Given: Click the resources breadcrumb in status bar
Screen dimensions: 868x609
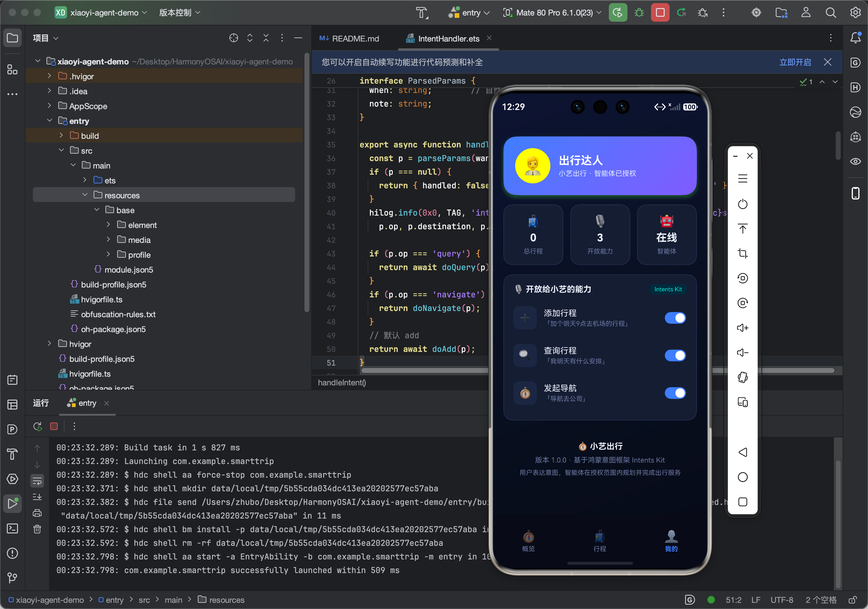Looking at the screenshot, I should [x=222, y=600].
